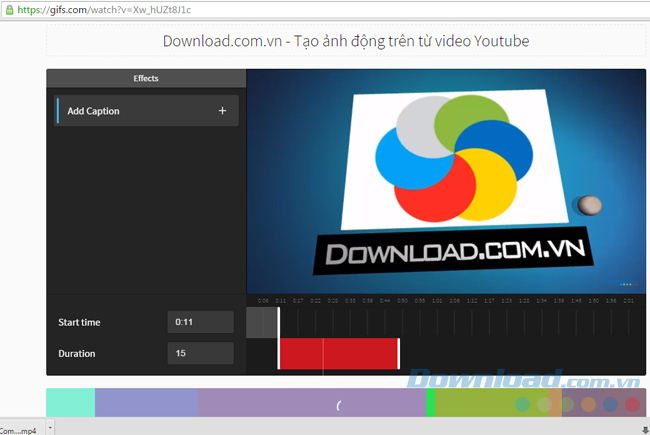This screenshot has width=650, height=435.
Task: Click the Start time input field
Action: (x=200, y=322)
